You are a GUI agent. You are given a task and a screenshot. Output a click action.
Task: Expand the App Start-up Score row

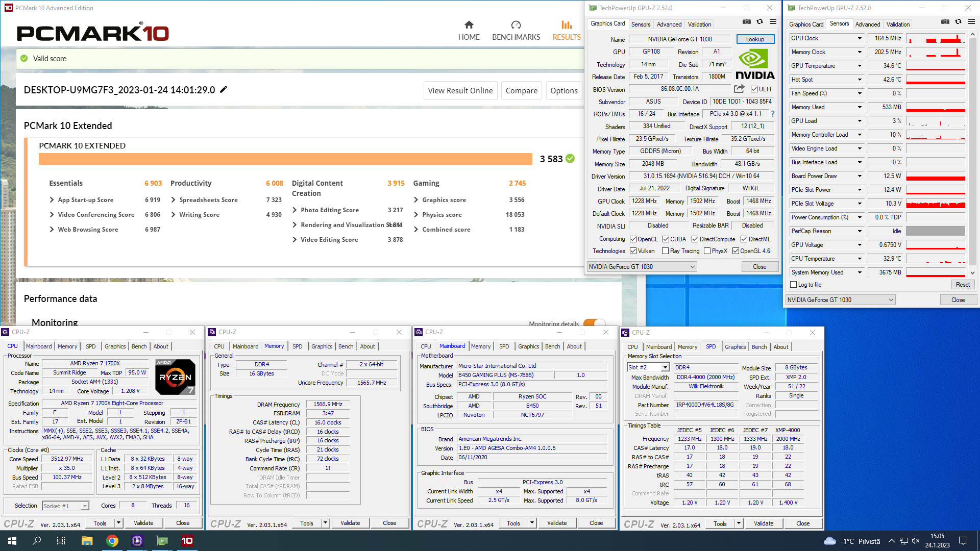52,200
